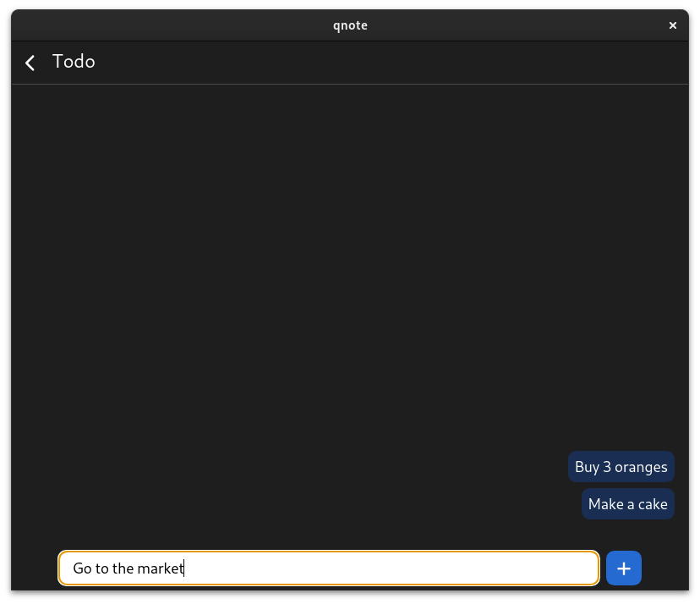Viewport: 700px width, 604px height.
Task: Click the Todo page title
Action: pos(74,62)
